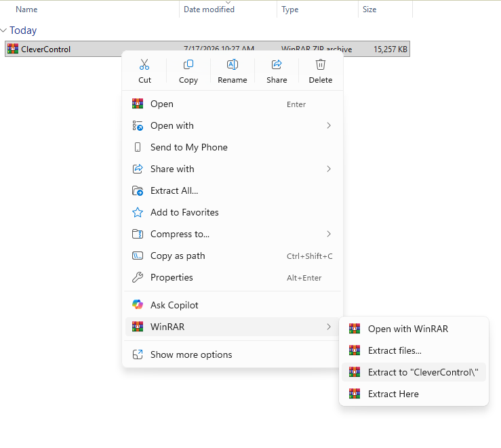The height and width of the screenshot is (448, 501).
Task: Click the Copy icon in context menu
Action: tap(188, 64)
